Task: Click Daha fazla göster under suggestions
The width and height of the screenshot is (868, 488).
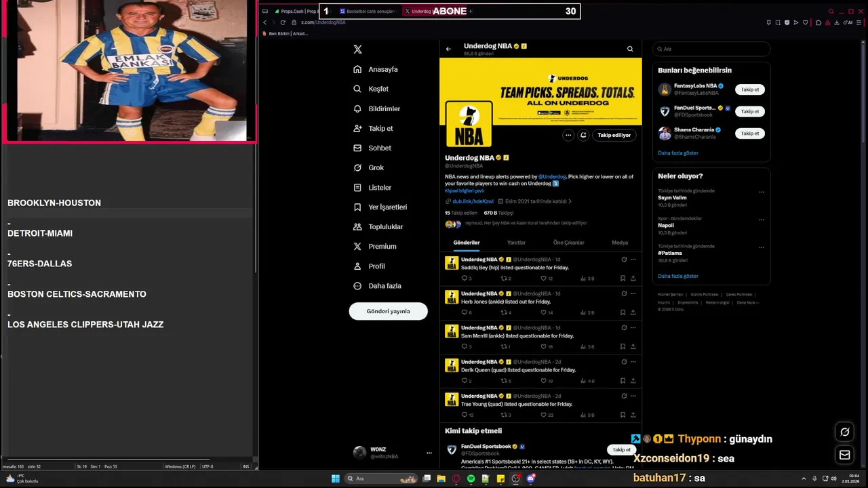Action: [678, 153]
